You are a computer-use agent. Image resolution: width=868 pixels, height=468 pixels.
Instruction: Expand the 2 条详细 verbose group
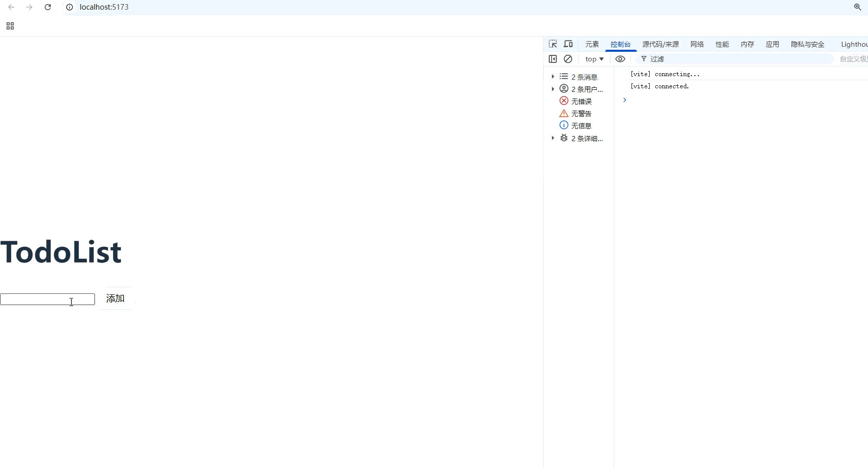pyautogui.click(x=553, y=138)
